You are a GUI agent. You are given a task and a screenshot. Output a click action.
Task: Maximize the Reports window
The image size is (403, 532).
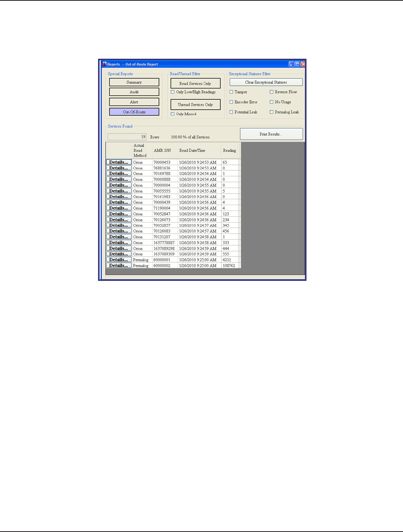pyautogui.click(x=298, y=64)
